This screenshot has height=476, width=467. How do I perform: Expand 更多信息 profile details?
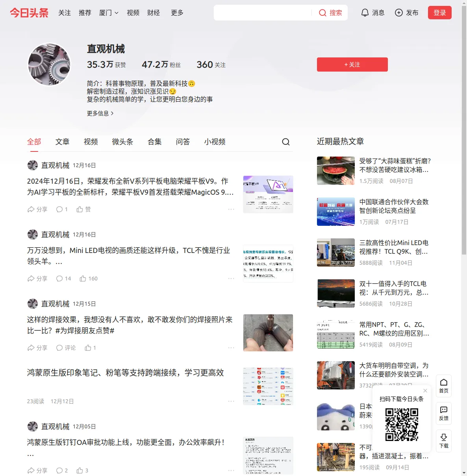(100, 113)
